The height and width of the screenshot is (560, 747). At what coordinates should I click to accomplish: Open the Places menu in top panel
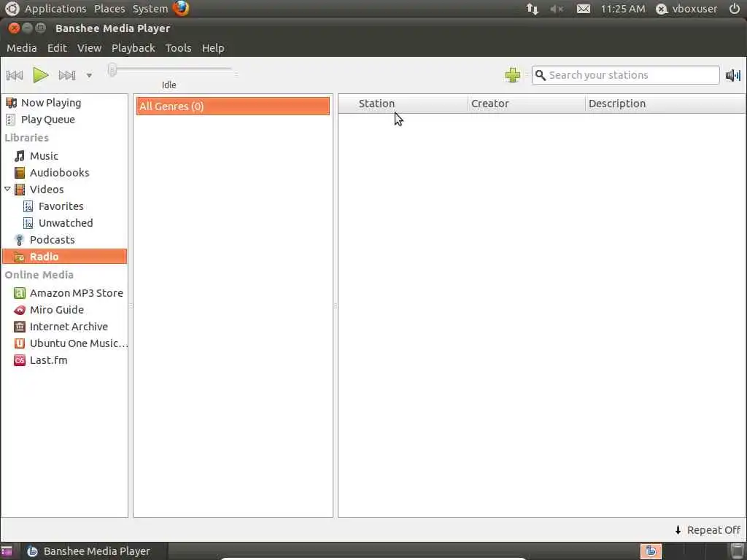coord(109,9)
